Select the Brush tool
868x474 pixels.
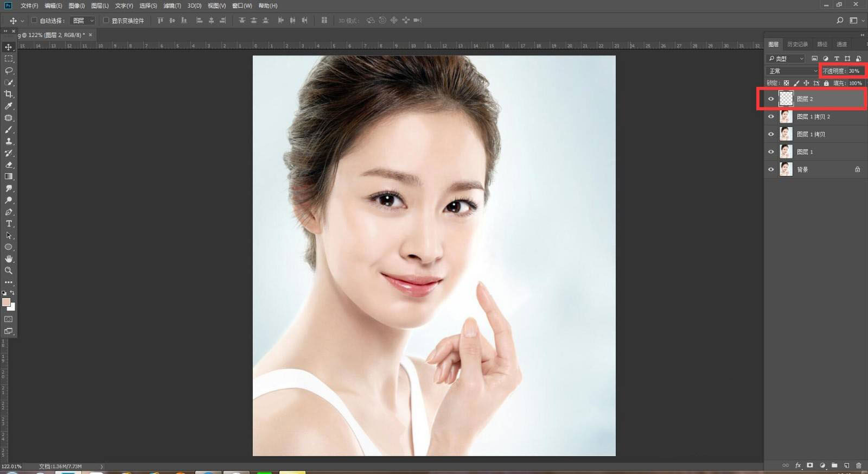[x=9, y=130]
